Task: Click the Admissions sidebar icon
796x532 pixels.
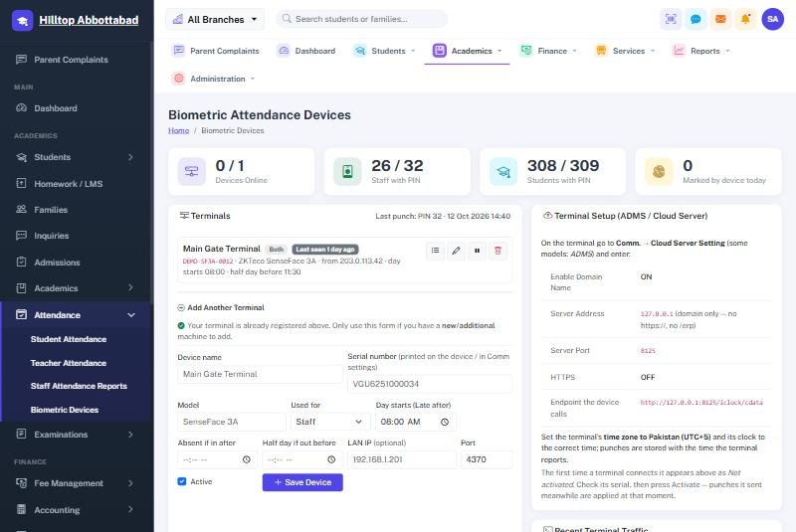Action: click(21, 262)
